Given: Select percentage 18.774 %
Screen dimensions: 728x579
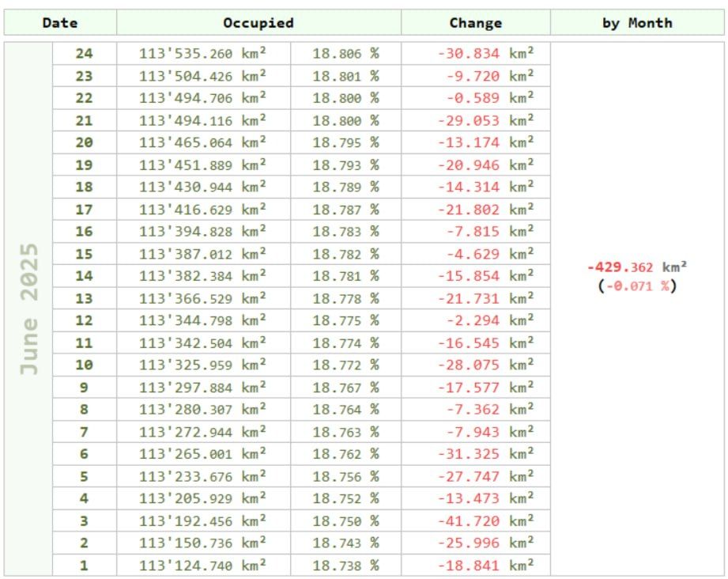Looking at the screenshot, I should [345, 343].
